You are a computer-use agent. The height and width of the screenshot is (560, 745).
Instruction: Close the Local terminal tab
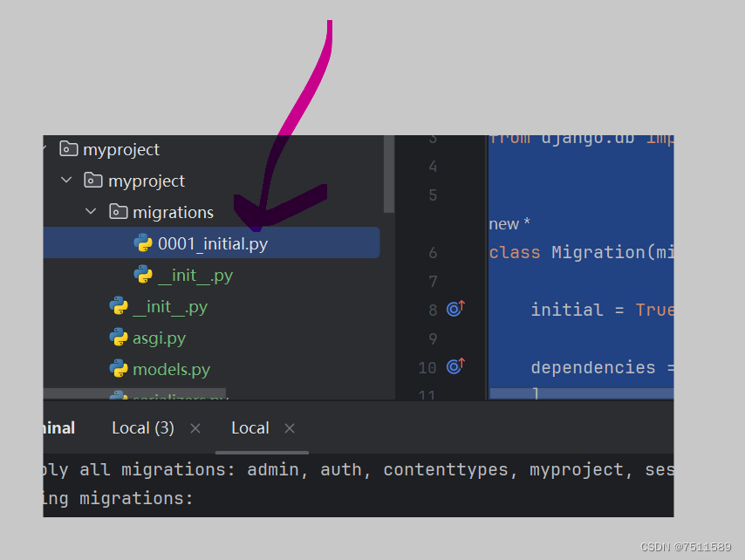(x=289, y=428)
